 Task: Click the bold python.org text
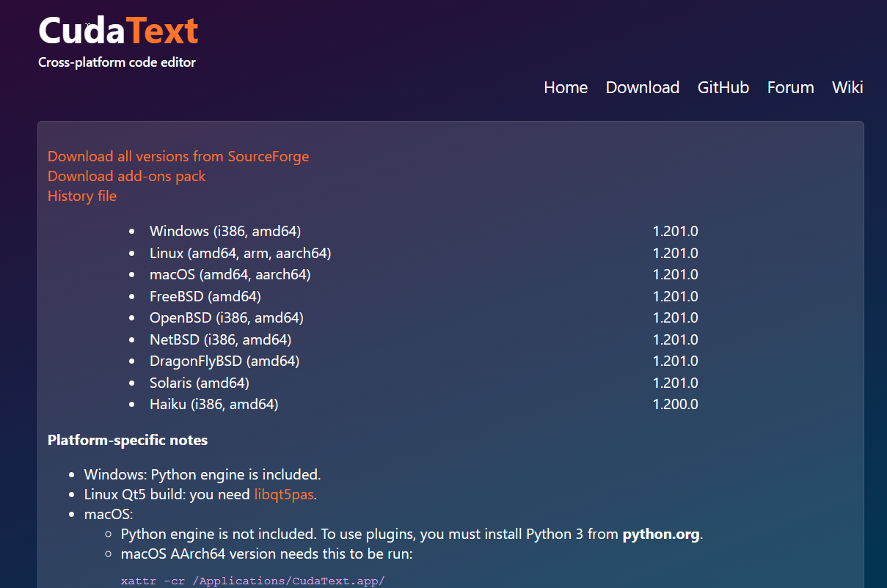click(660, 534)
